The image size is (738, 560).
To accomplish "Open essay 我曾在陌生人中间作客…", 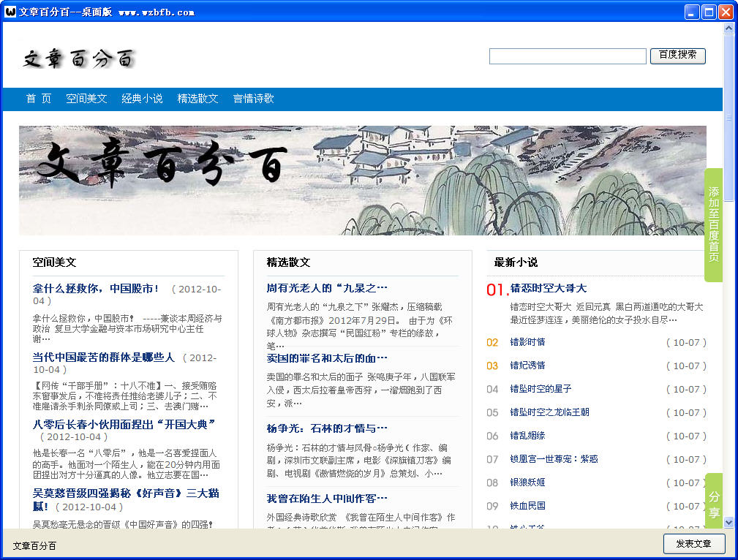I will [327, 499].
